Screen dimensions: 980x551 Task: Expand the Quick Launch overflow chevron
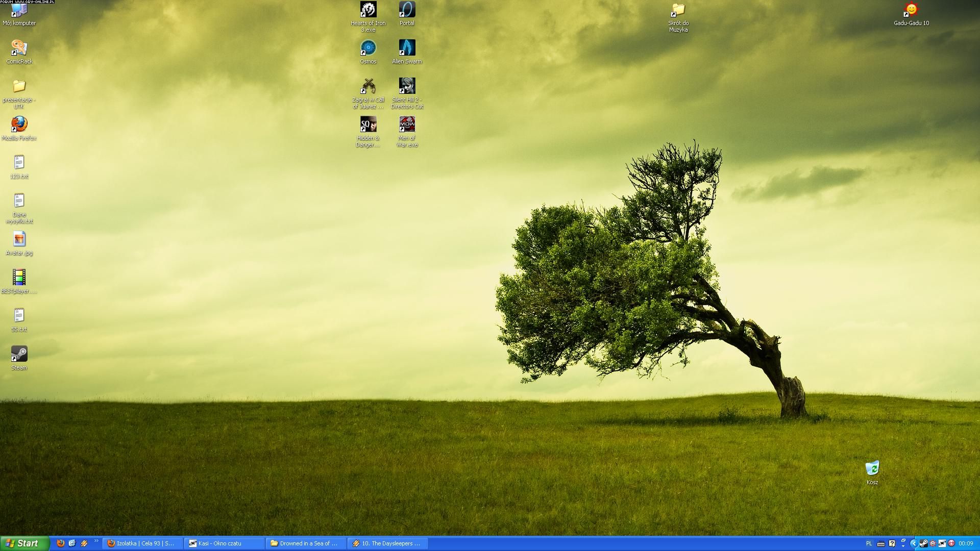[x=96, y=541]
